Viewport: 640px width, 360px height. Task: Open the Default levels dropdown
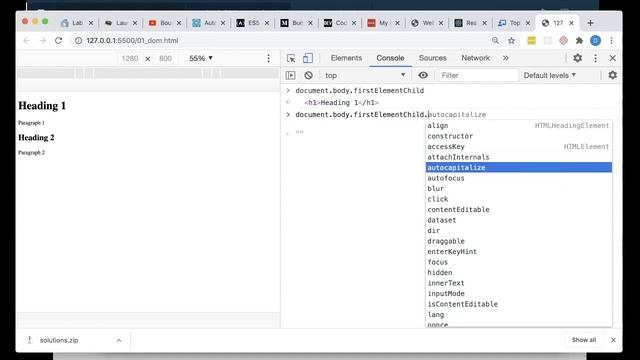point(549,76)
